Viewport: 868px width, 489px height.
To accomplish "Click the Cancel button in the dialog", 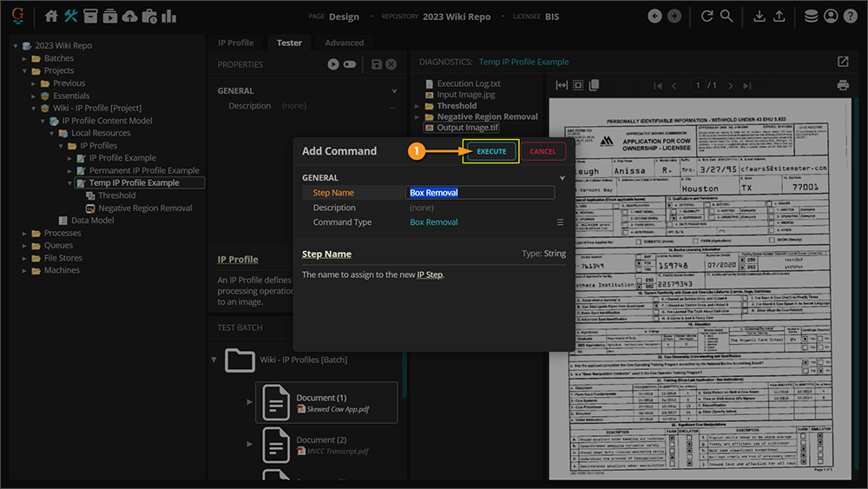I will [542, 151].
